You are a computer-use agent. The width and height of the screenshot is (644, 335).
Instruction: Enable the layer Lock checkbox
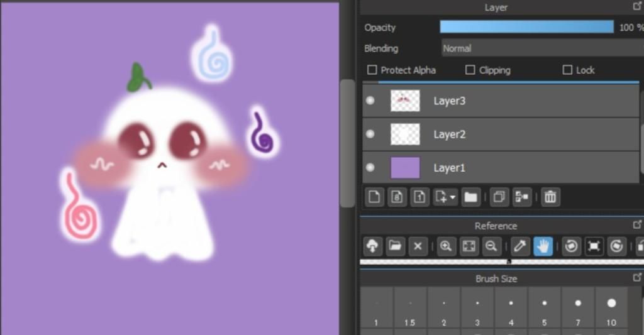pos(567,70)
